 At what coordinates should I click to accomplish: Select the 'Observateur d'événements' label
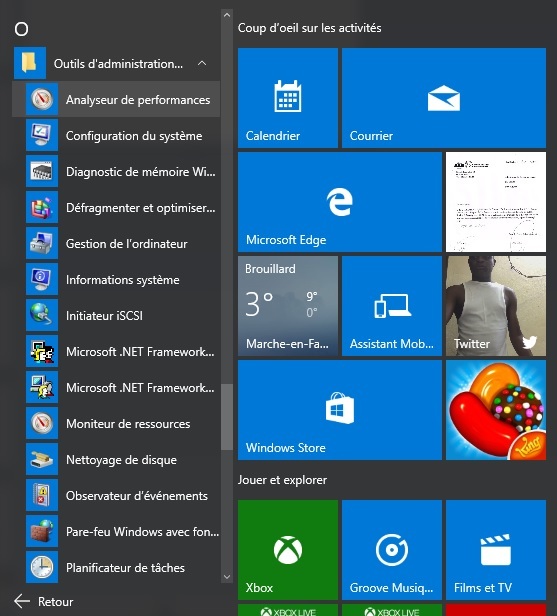[137, 496]
